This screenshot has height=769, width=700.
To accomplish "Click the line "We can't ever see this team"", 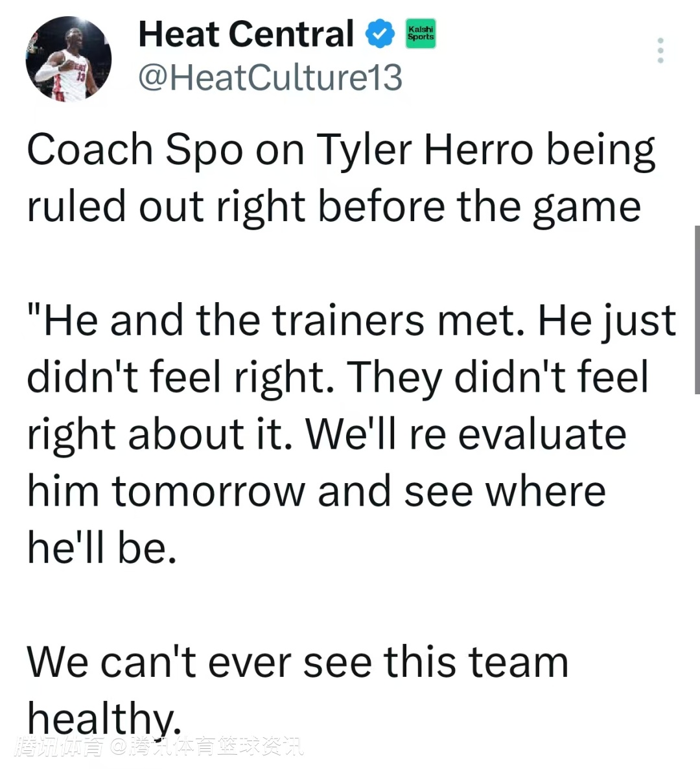I will coord(297,662).
